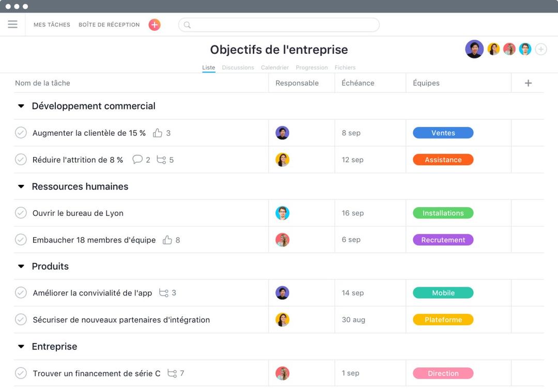Click the subtasks icon on 'Améliorer la convivialité de l'app'

coord(162,293)
